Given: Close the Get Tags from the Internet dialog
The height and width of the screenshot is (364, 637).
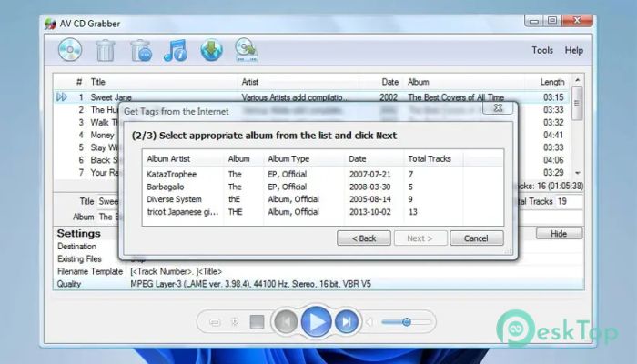Looking at the screenshot, I should (498, 108).
